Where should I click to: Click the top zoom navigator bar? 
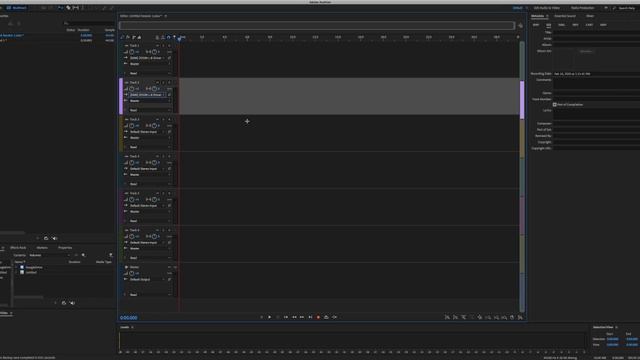tap(317, 25)
